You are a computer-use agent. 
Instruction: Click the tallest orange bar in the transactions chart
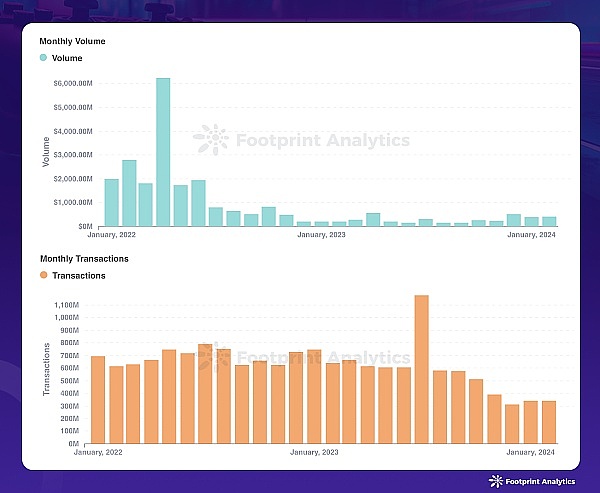coord(421,369)
